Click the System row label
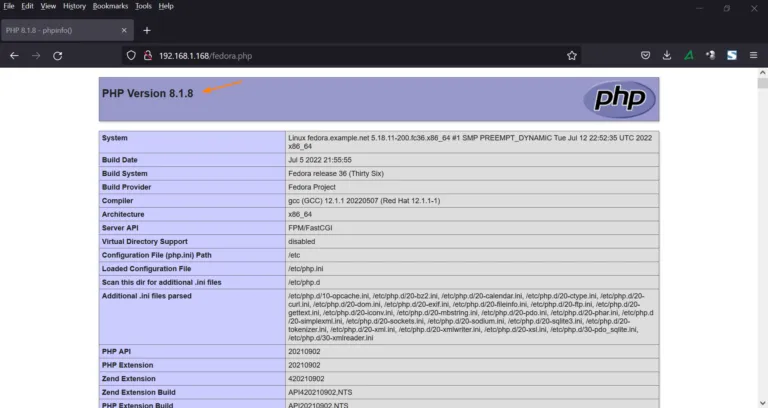The image size is (768, 408). (115, 138)
